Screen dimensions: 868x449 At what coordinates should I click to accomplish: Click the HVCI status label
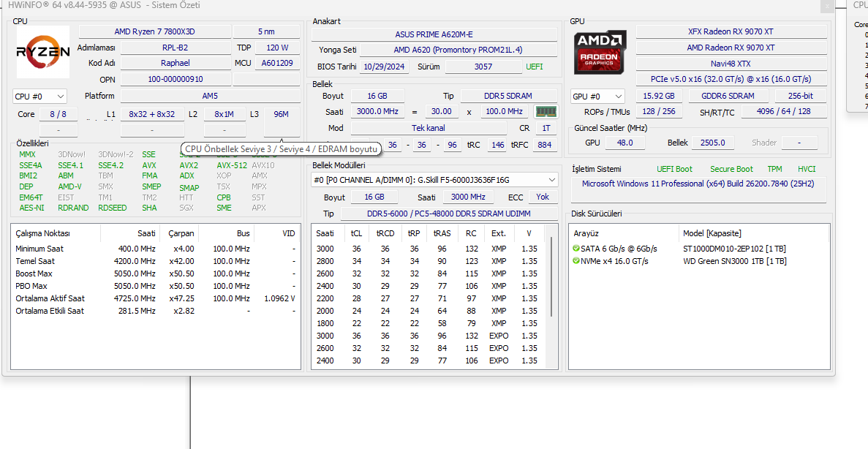(x=807, y=169)
